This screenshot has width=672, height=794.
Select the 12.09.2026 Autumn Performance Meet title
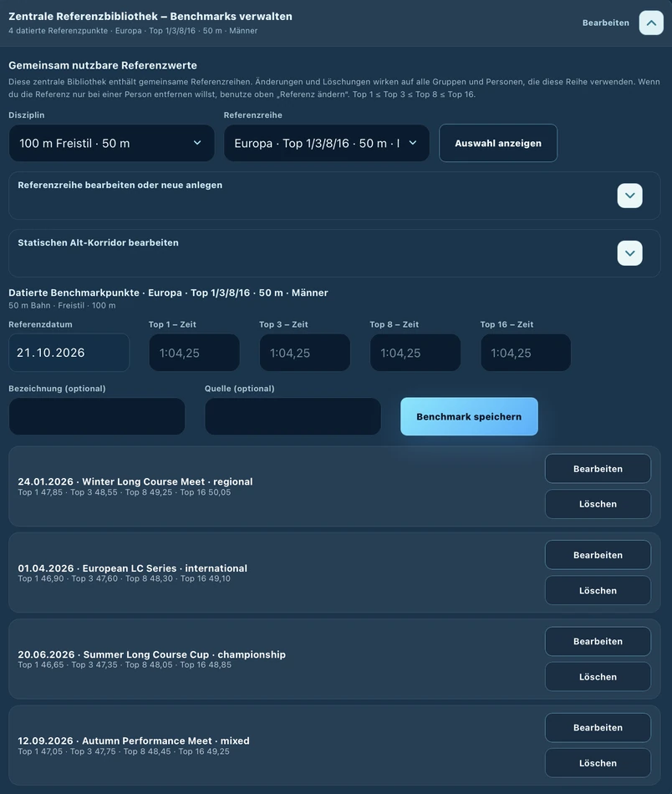click(x=134, y=741)
